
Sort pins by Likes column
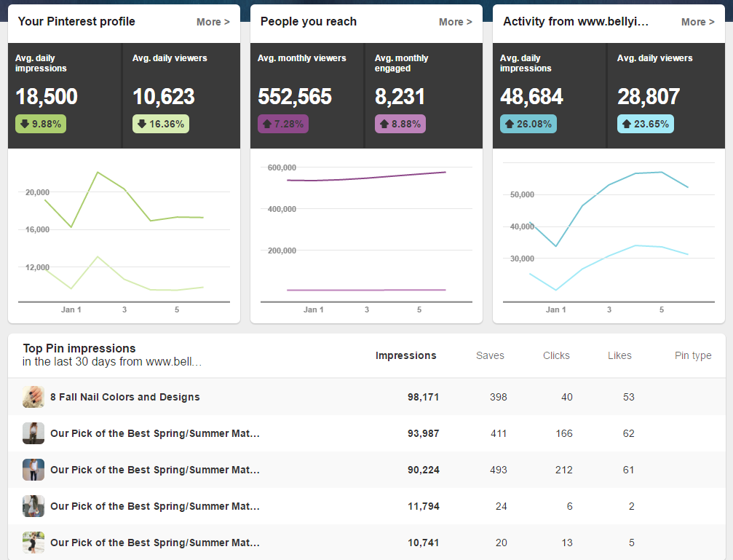click(x=619, y=355)
